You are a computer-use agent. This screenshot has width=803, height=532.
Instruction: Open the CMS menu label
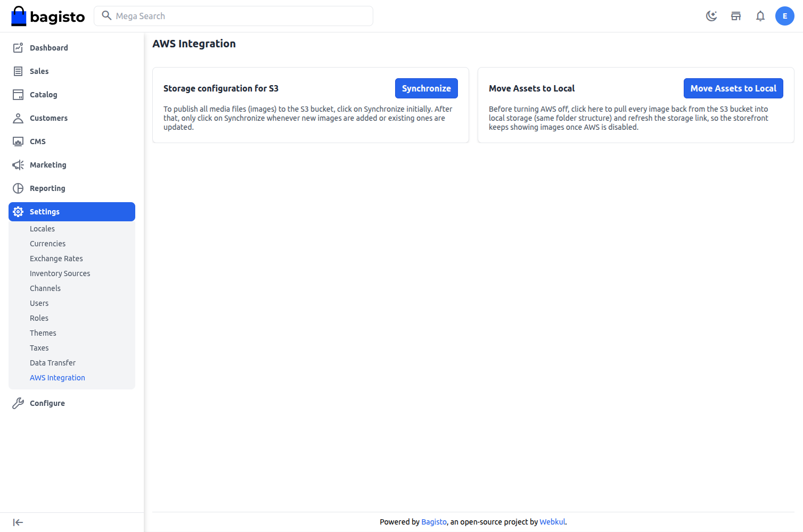(x=38, y=142)
